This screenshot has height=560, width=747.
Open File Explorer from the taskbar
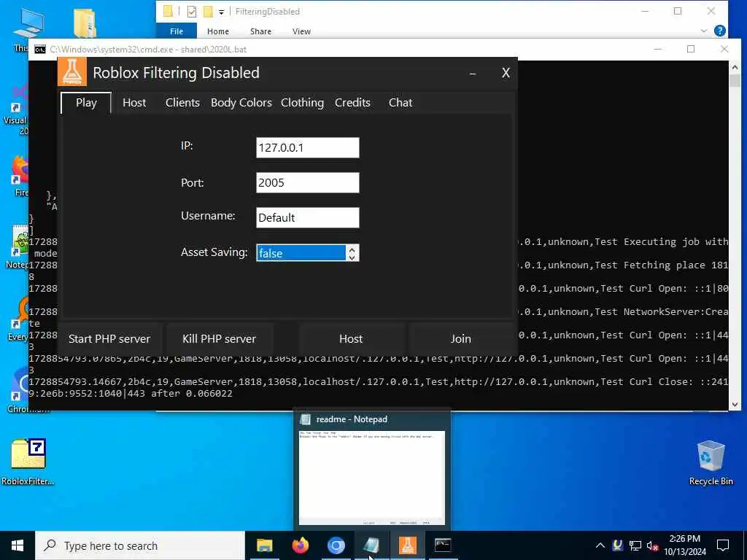264,545
